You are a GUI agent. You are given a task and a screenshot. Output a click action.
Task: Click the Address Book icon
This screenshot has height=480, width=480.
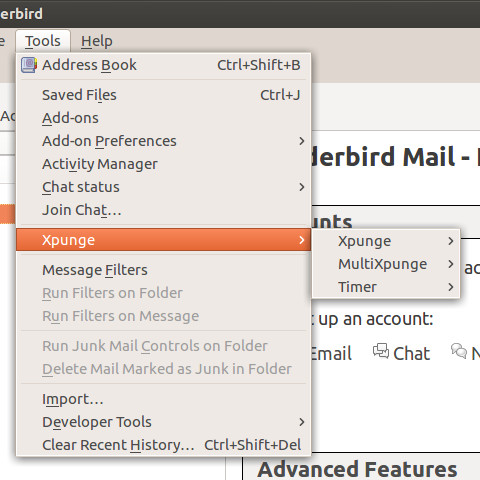[x=29, y=65]
